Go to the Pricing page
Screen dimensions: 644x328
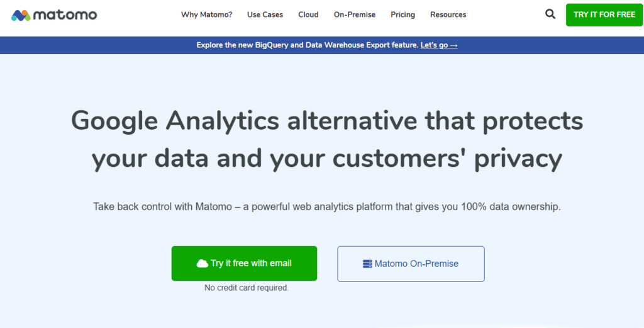pos(402,14)
